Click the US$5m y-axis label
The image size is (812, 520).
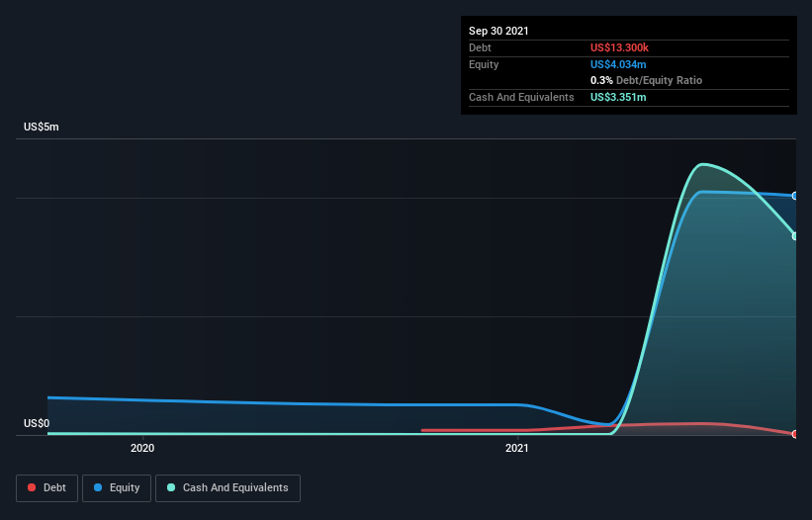42,127
